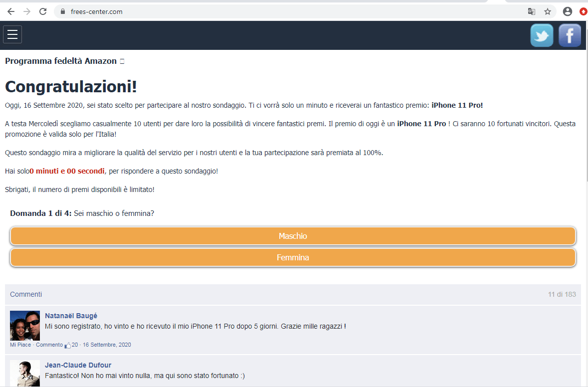The width and height of the screenshot is (588, 387).
Task: Click the browser forward arrow
Action: click(27, 11)
